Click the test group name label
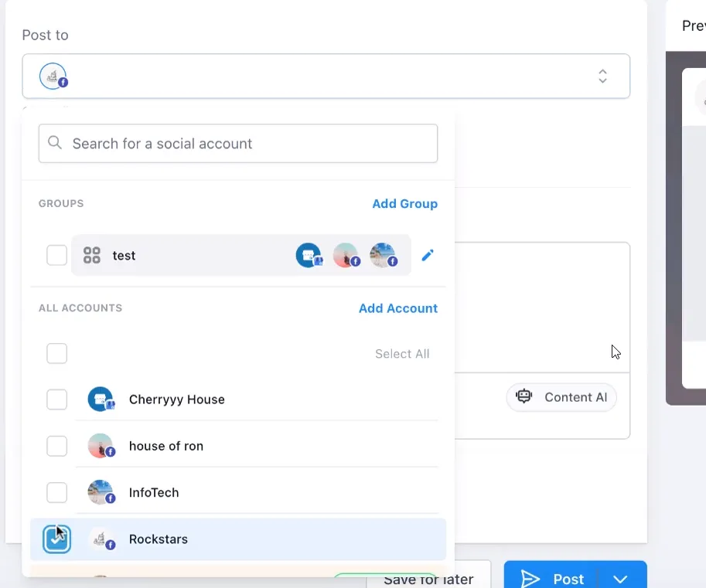 click(124, 256)
